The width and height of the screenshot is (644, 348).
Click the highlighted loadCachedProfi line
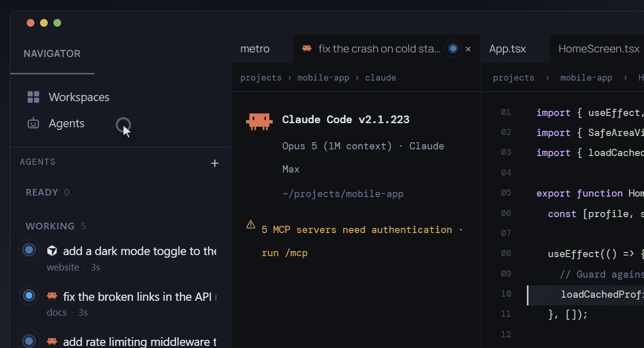pos(586,295)
